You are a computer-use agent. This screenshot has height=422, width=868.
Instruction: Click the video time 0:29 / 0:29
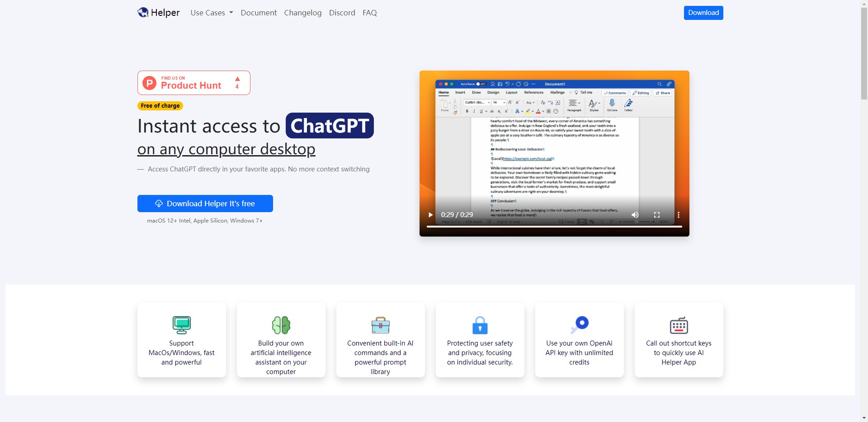point(457,215)
